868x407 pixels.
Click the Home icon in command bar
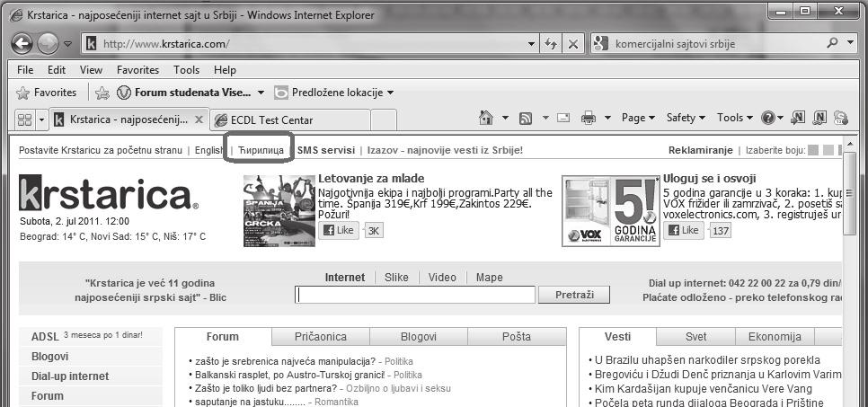(x=485, y=118)
